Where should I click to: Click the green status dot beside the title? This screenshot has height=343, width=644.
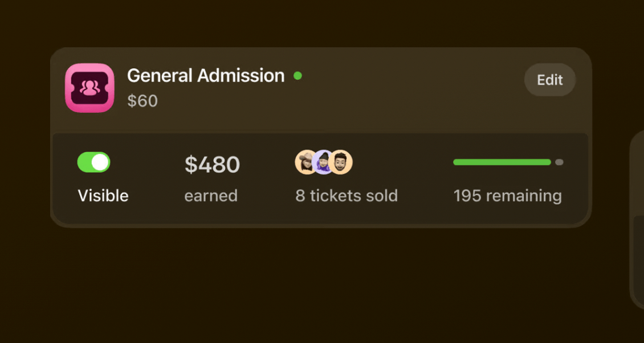pyautogui.click(x=297, y=76)
